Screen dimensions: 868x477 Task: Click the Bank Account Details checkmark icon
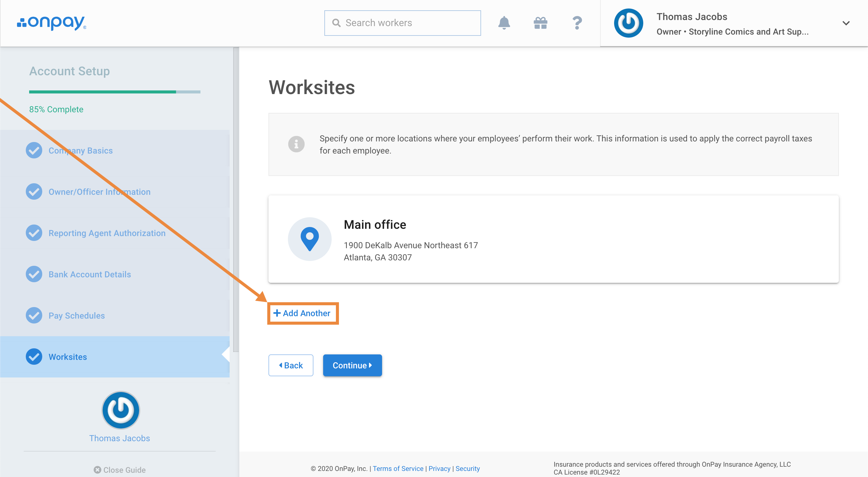(x=34, y=274)
